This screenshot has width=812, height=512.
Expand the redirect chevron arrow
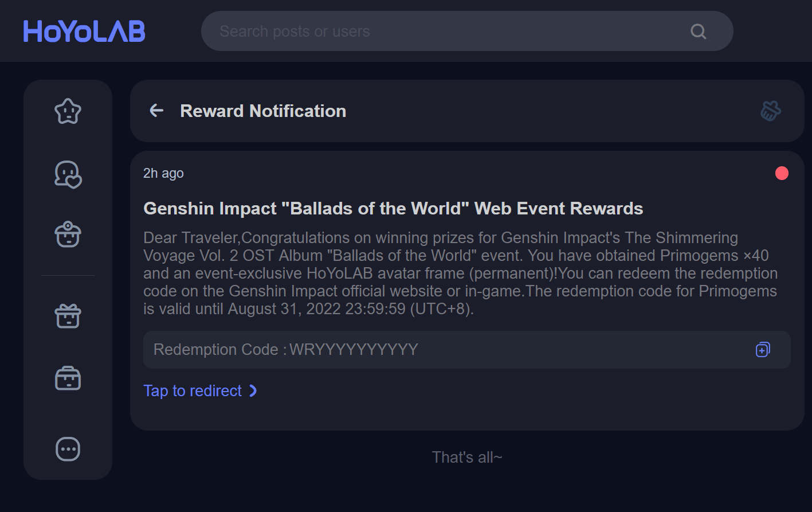253,390
